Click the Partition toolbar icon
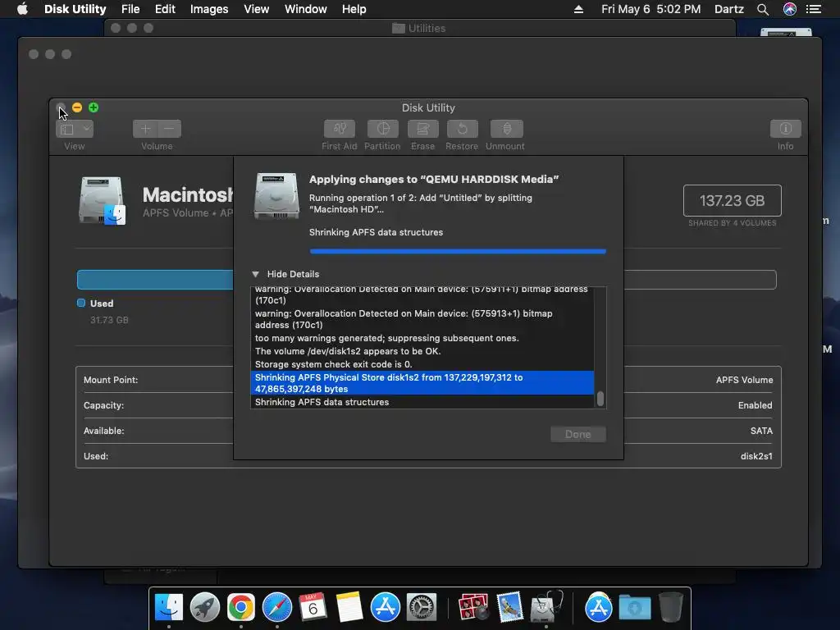The image size is (840, 630). [382, 129]
